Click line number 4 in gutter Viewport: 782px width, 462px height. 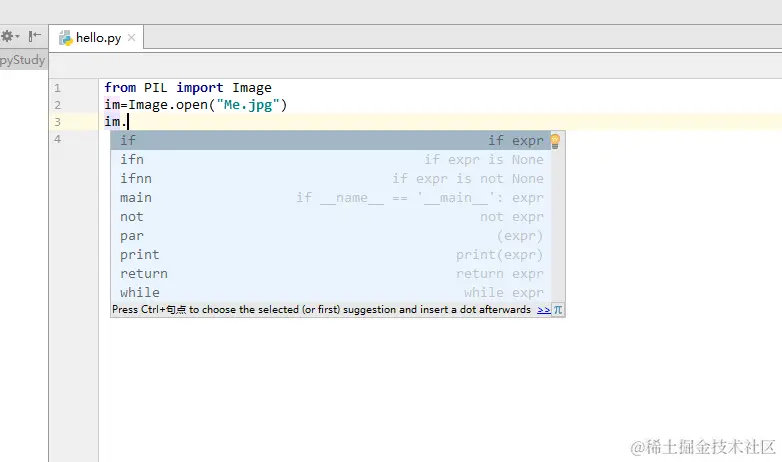pos(57,139)
